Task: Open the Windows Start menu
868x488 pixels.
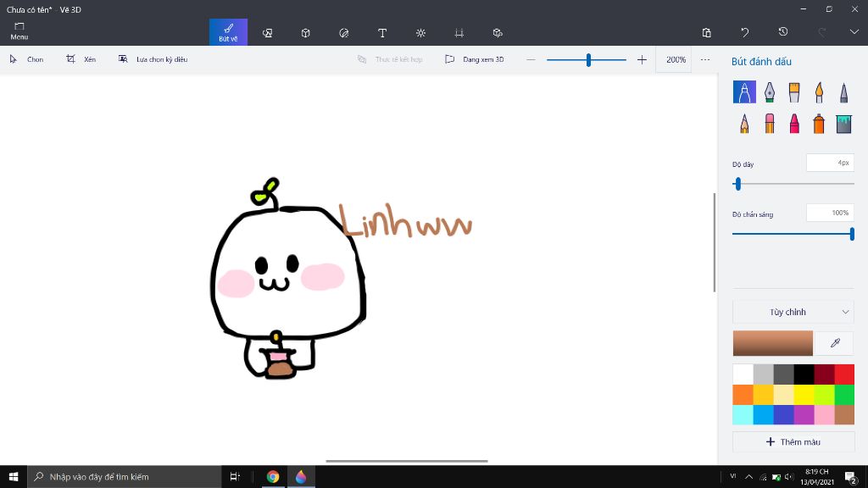Action: coord(14,476)
